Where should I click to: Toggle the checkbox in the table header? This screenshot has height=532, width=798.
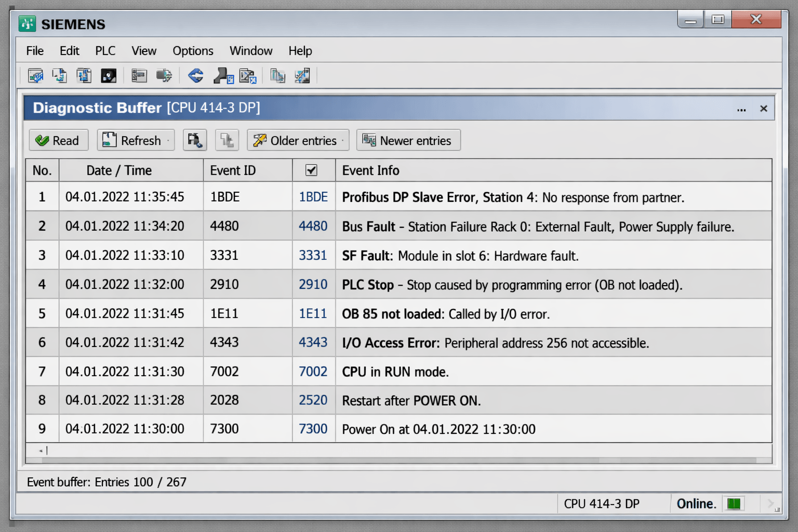[311, 170]
